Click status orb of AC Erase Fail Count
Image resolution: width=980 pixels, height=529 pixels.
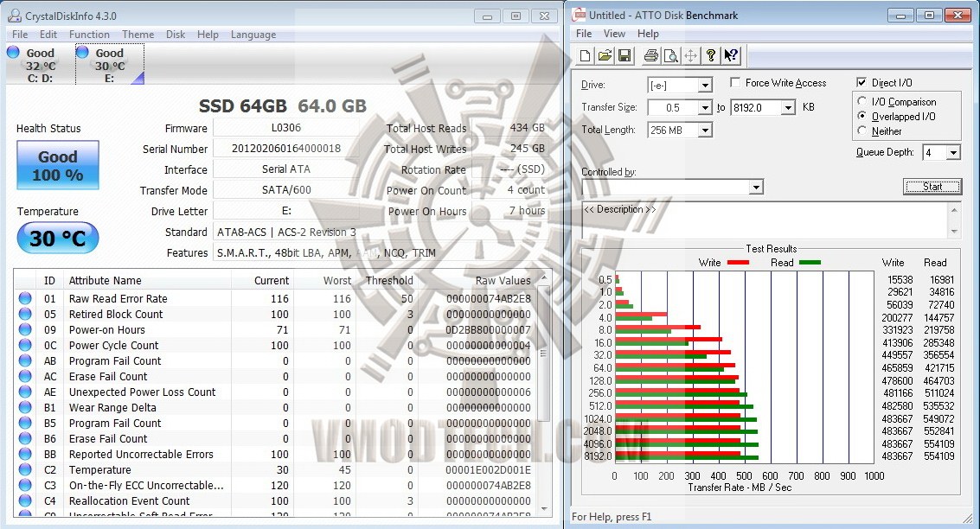[x=25, y=377]
